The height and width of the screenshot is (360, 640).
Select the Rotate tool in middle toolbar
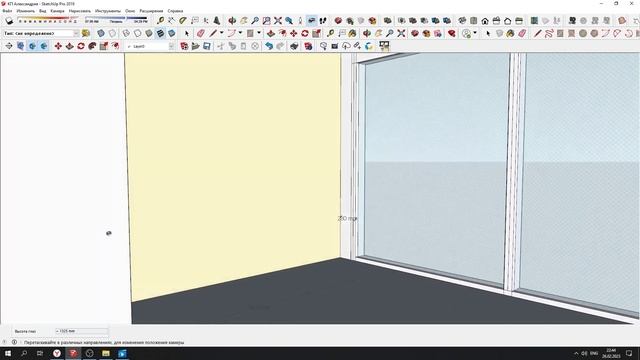pos(305,33)
